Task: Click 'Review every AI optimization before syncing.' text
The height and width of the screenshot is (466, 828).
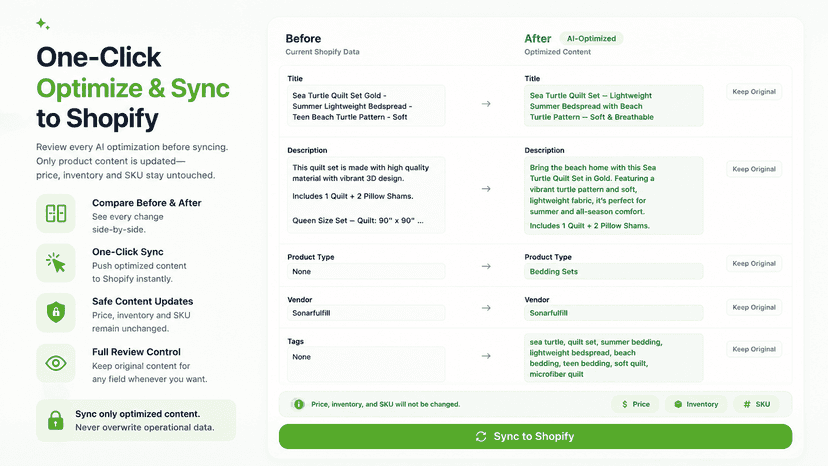Action: [132, 147]
